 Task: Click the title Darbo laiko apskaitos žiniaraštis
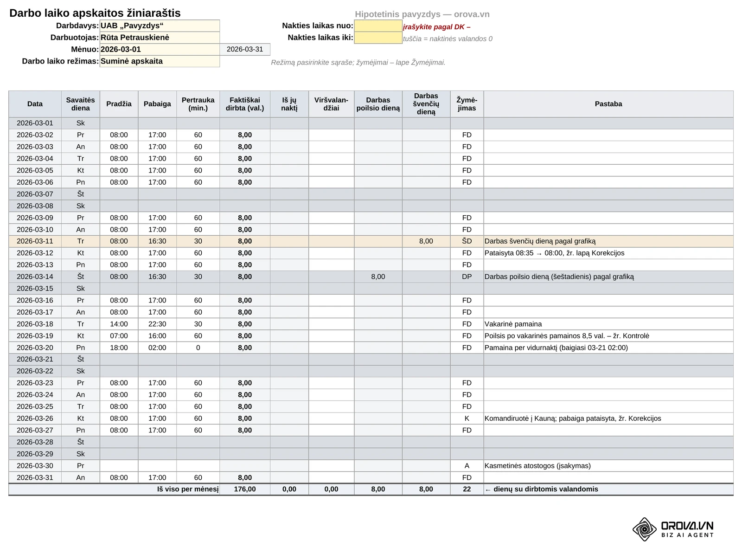click(x=95, y=13)
